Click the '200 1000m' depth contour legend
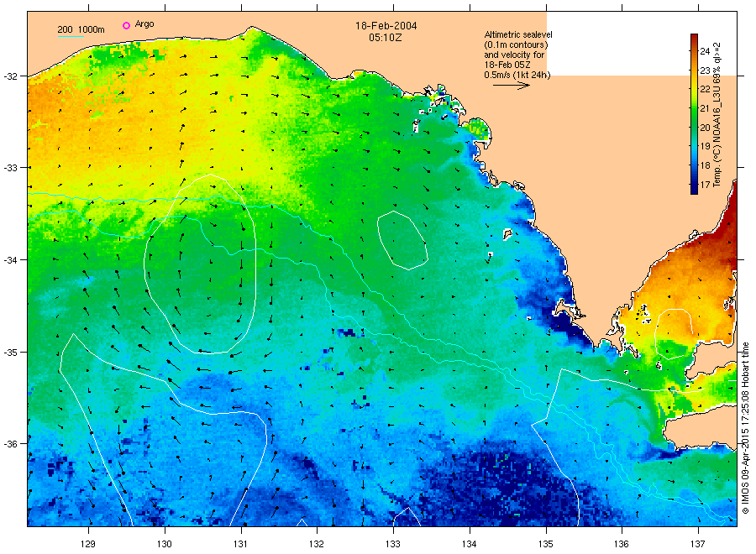756x554 pixels. point(81,29)
